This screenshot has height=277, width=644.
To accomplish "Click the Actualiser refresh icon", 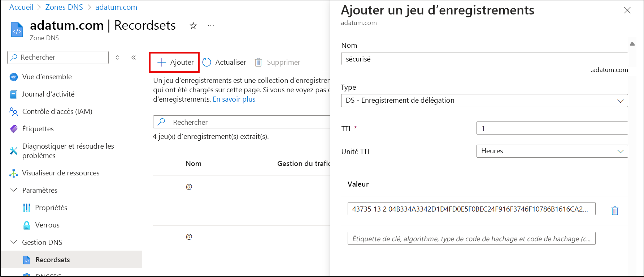I will pos(206,62).
